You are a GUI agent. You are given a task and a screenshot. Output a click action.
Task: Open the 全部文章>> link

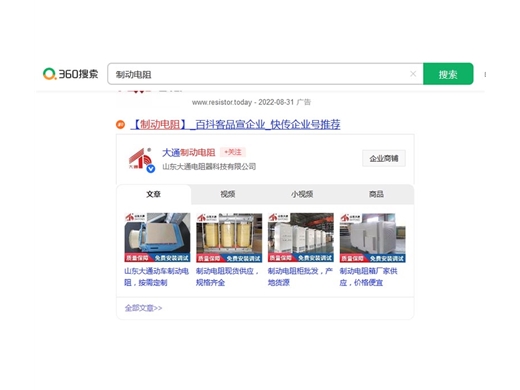point(144,308)
